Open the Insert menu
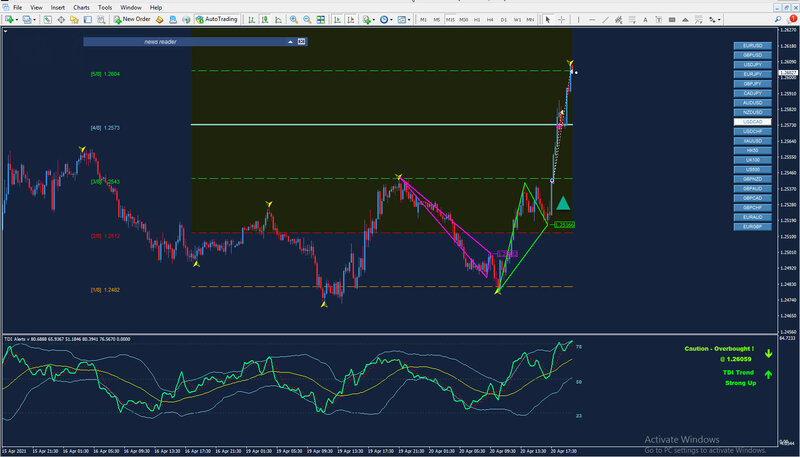 pyautogui.click(x=58, y=8)
